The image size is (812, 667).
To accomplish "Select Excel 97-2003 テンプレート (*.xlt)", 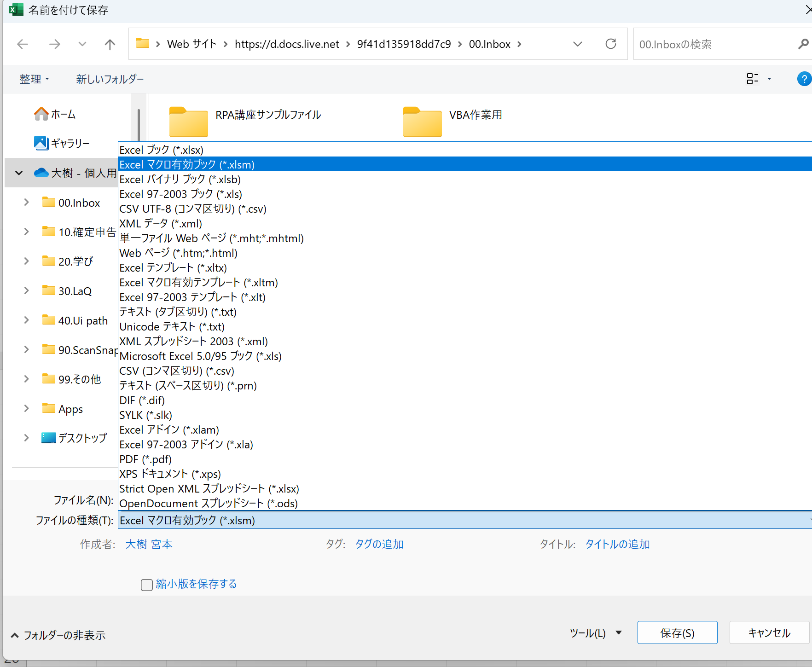I will tap(465, 297).
